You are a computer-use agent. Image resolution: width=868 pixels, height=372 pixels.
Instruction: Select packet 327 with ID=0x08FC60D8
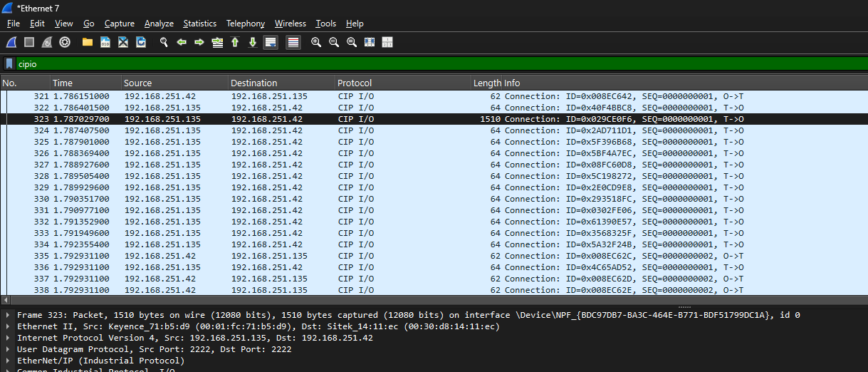[x=434, y=165]
